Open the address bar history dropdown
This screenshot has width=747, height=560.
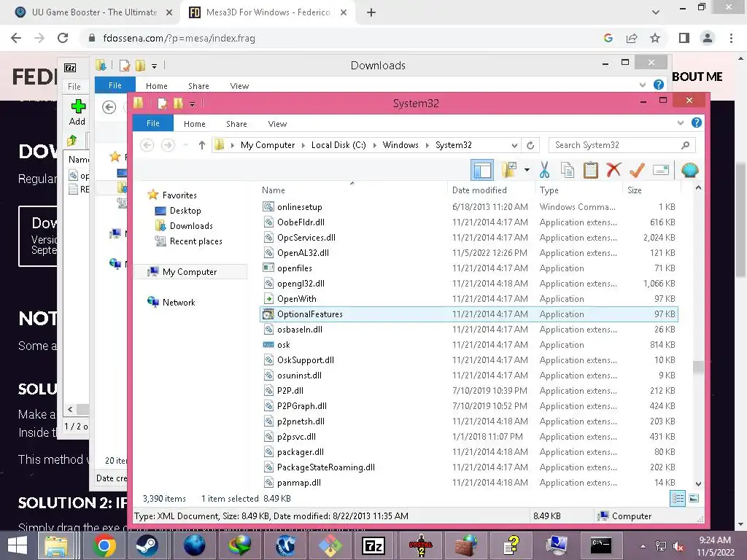[514, 145]
